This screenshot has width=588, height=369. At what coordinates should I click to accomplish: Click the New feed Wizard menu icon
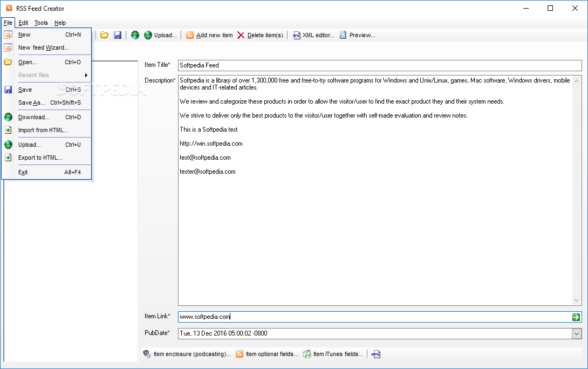[x=8, y=47]
